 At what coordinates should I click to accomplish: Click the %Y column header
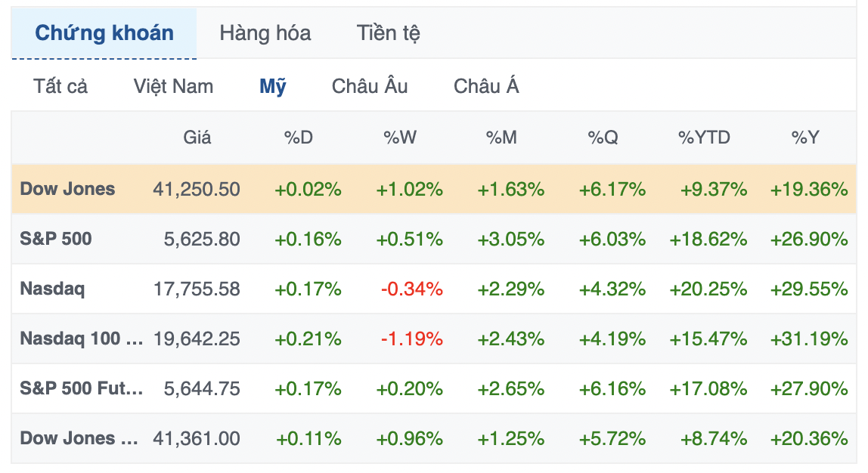[805, 138]
